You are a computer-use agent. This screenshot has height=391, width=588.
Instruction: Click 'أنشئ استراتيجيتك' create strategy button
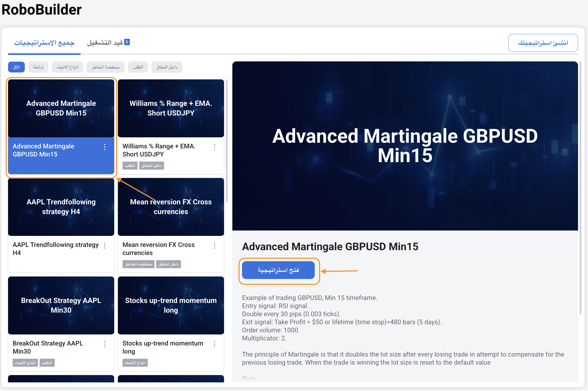pos(543,43)
